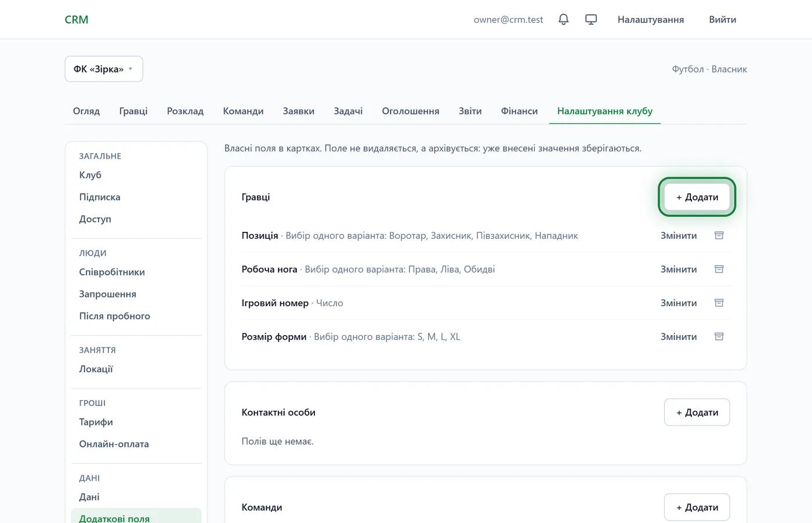
Task: Select the Налаштування клубу tab
Action: click(x=605, y=111)
